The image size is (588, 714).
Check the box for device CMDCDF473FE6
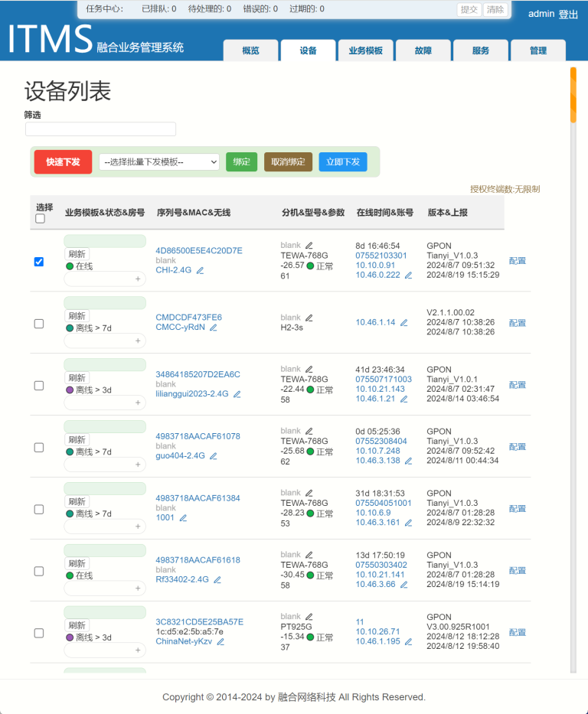(39, 324)
